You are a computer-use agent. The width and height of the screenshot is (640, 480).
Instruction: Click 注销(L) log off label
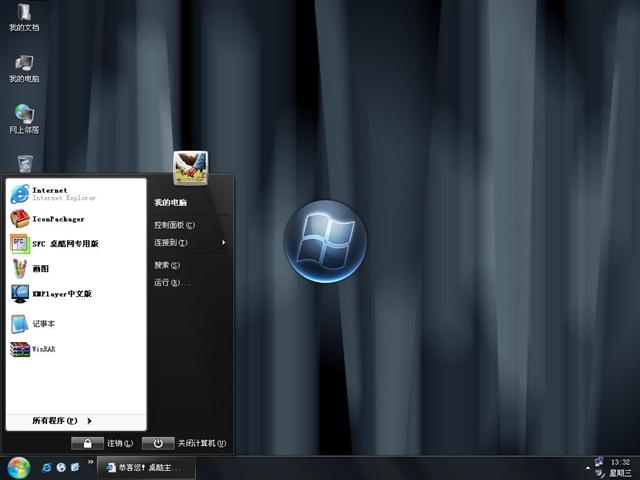(x=120, y=443)
